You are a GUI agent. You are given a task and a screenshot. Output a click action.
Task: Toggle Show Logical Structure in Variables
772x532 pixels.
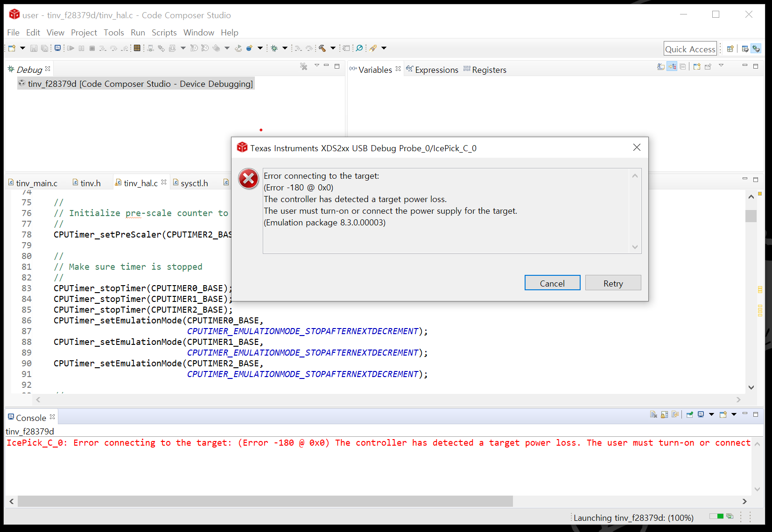[x=672, y=66]
